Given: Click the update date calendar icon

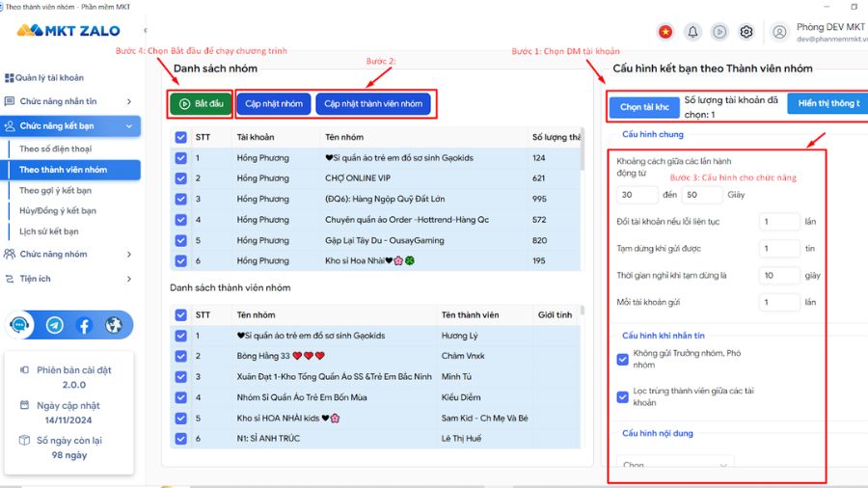Looking at the screenshot, I should (24, 405).
